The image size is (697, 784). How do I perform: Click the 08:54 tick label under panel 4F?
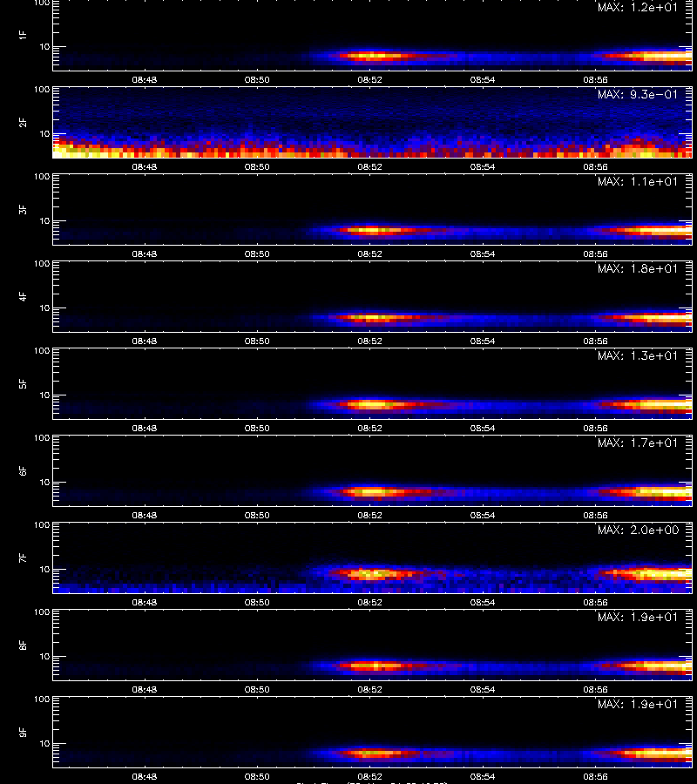pos(483,341)
